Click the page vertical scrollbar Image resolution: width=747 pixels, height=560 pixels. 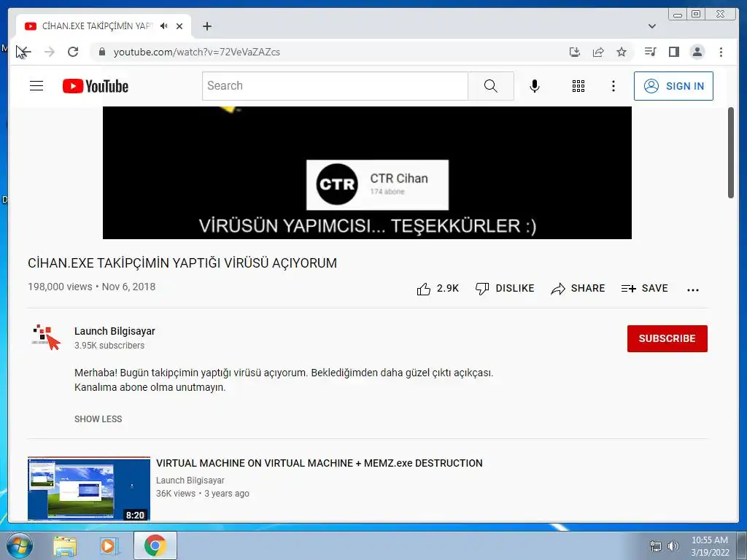click(731, 152)
